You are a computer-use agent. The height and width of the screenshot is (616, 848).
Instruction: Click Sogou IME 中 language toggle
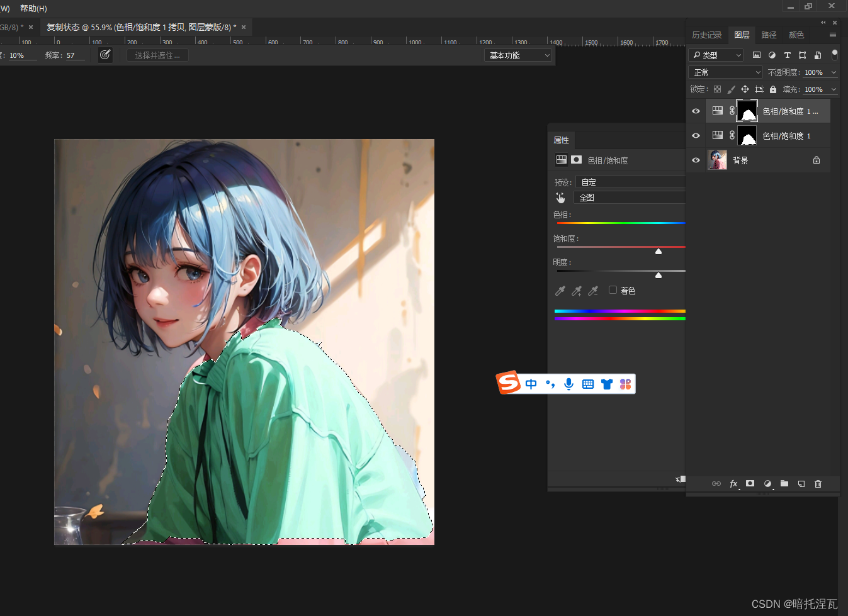[x=531, y=384]
